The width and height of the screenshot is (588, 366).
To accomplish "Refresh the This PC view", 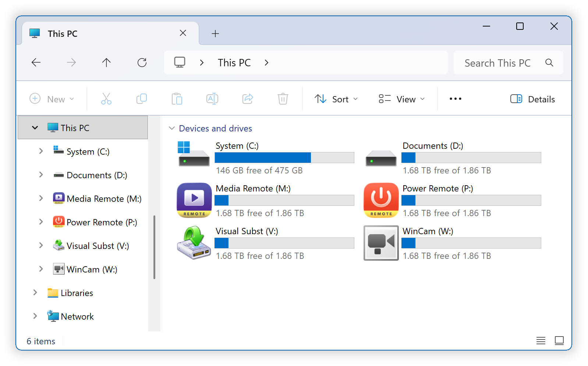I will [x=142, y=63].
